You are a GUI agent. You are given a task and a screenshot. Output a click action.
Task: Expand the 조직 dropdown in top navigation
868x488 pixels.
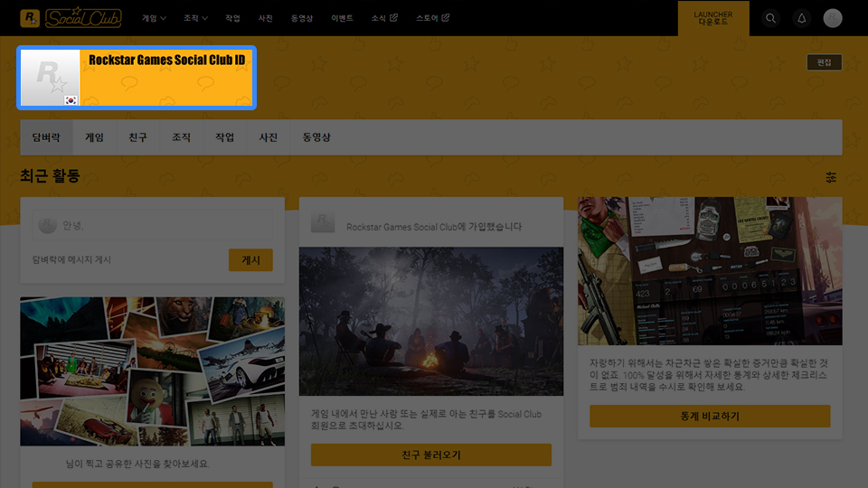[x=195, y=18]
